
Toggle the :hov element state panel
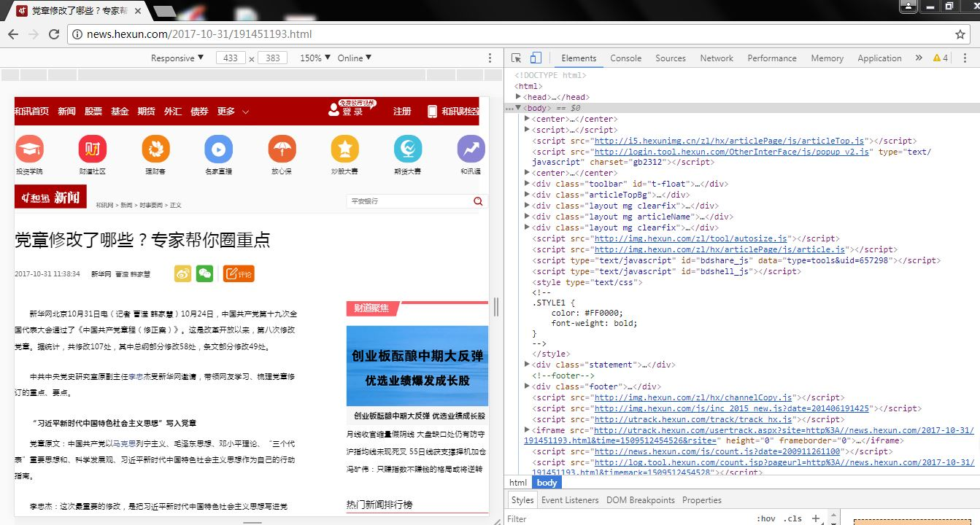[x=766, y=518]
